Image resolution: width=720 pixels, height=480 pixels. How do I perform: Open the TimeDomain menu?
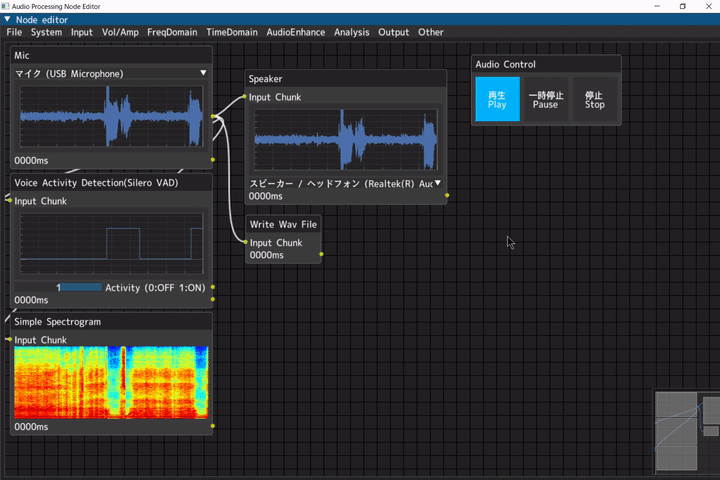[x=232, y=32]
